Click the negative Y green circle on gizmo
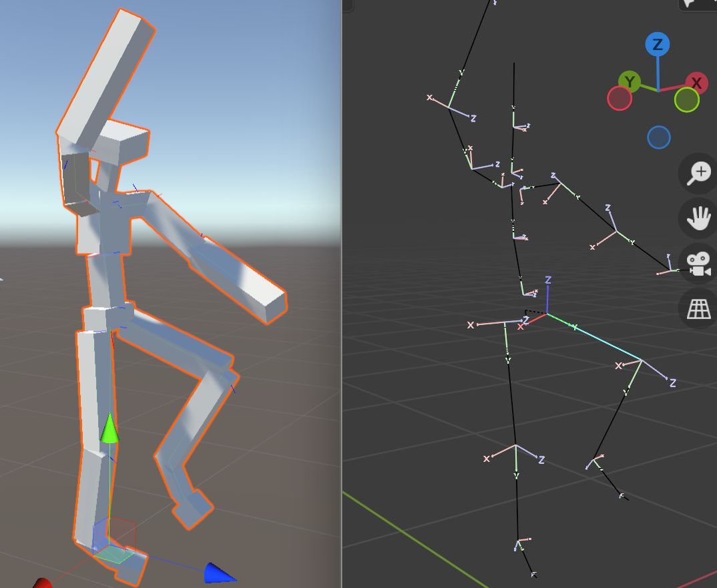 (x=687, y=99)
